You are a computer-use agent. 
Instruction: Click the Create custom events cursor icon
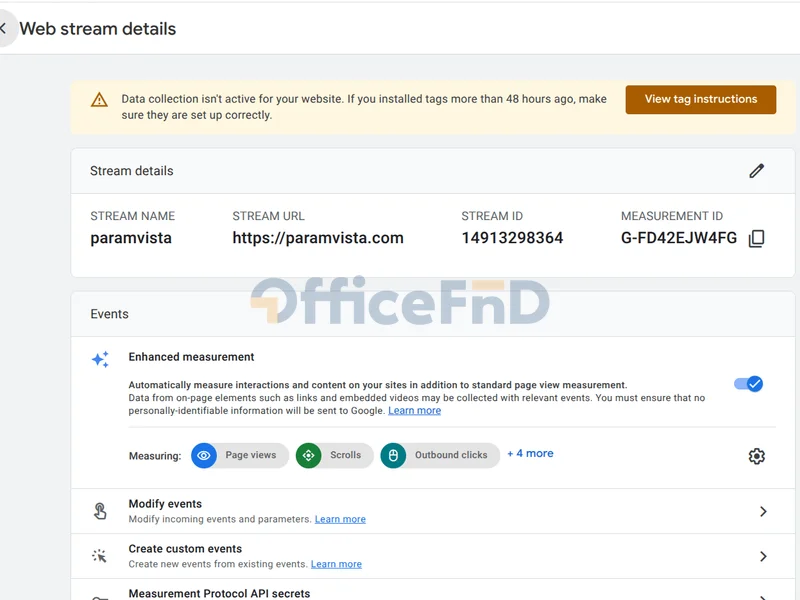[99, 556]
